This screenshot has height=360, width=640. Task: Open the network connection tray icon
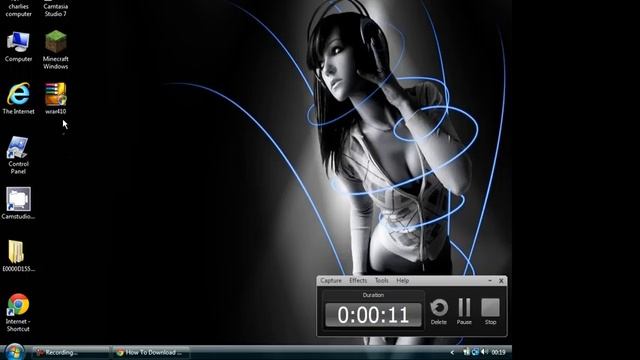(x=475, y=352)
